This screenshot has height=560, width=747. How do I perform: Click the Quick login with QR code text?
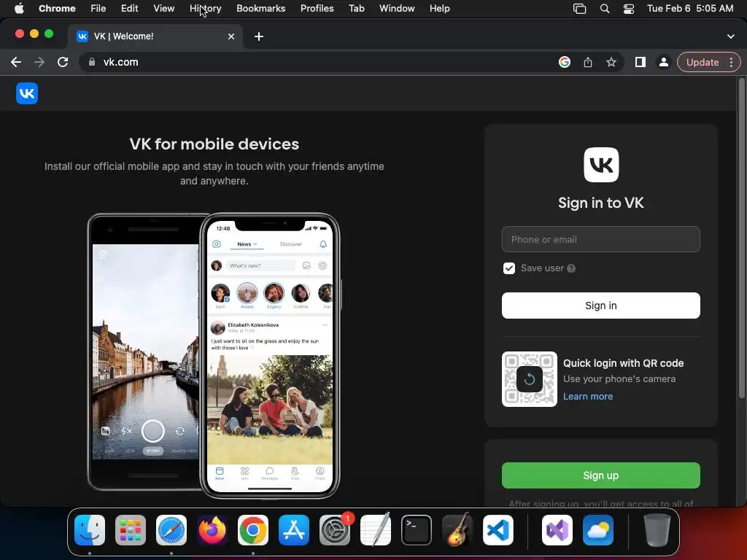pos(623,363)
